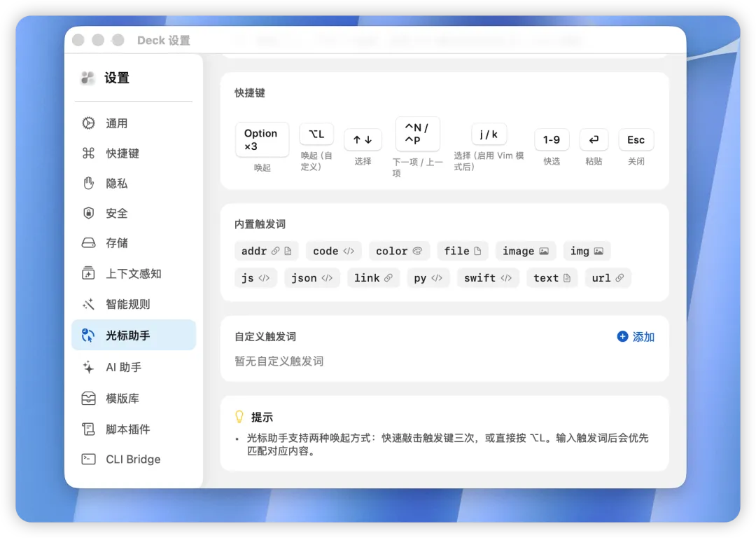Image resolution: width=756 pixels, height=538 pixels.
Task: Click the 脚本插件 scroll icon
Action: 88,429
